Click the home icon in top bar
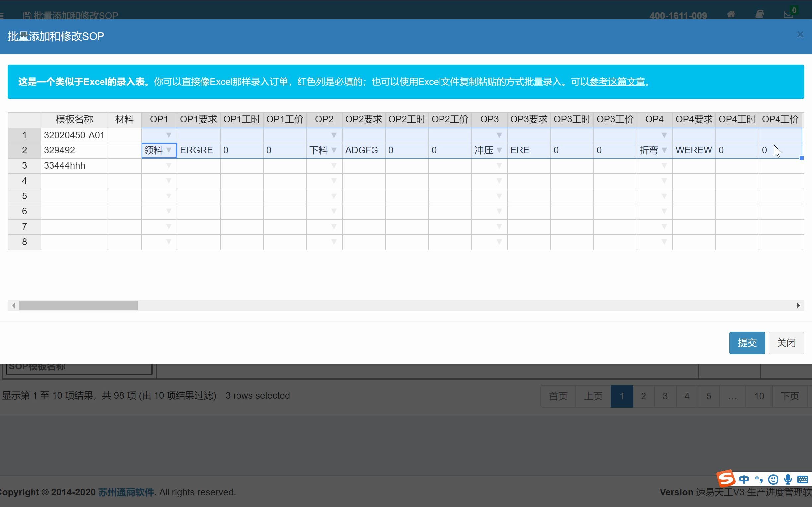The image size is (812, 507). 731,14
